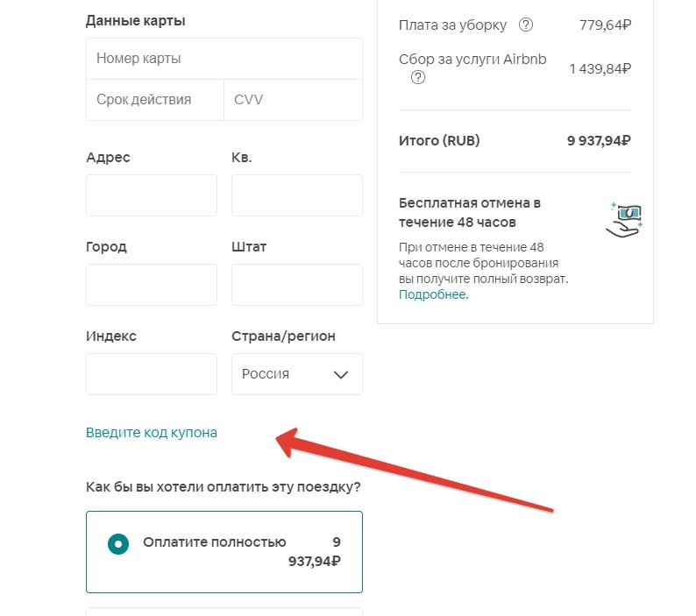This screenshot has height=616, width=696.
Task: Focus the 'Номер карты' input field
Action: 224,59
